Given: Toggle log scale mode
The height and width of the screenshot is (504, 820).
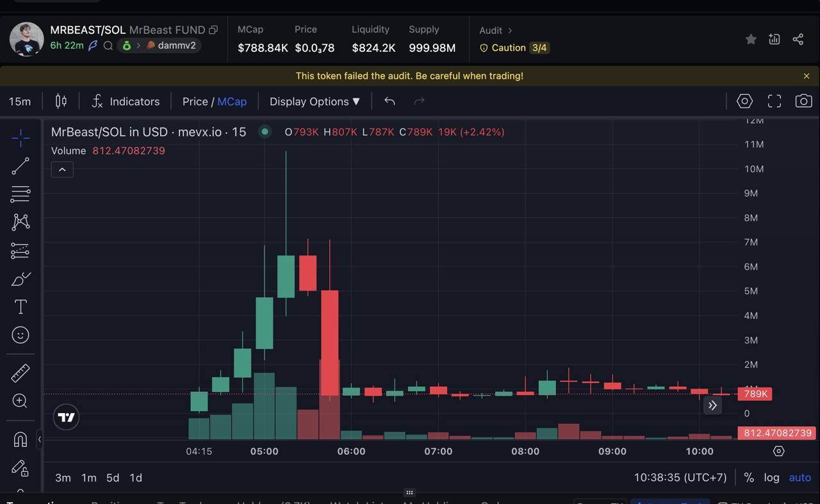Looking at the screenshot, I should click(x=771, y=478).
